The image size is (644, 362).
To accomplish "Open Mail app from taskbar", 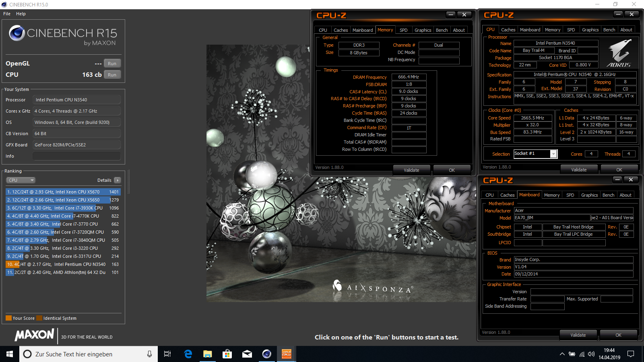I will [x=247, y=354].
